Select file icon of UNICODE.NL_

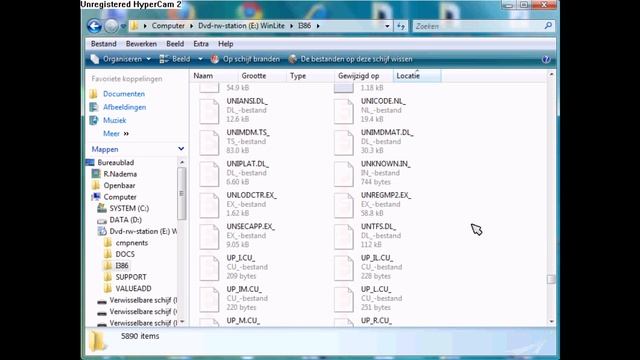pos(343,111)
